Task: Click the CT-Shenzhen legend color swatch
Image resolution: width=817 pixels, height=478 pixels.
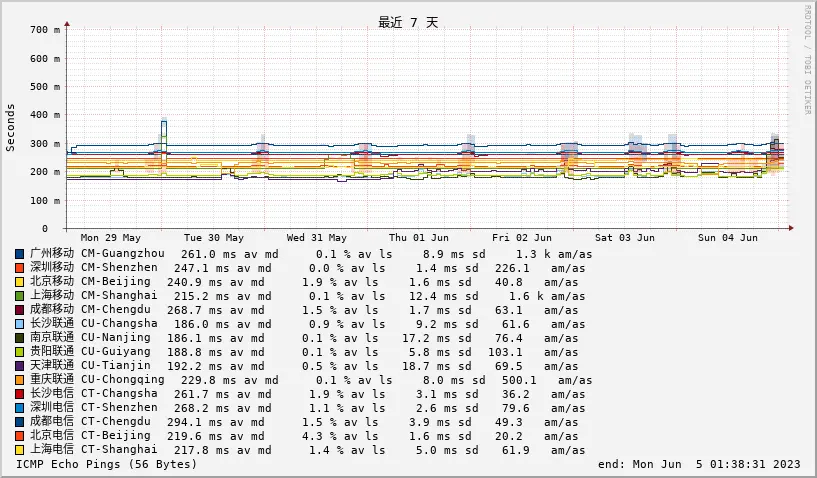Action: (20, 408)
